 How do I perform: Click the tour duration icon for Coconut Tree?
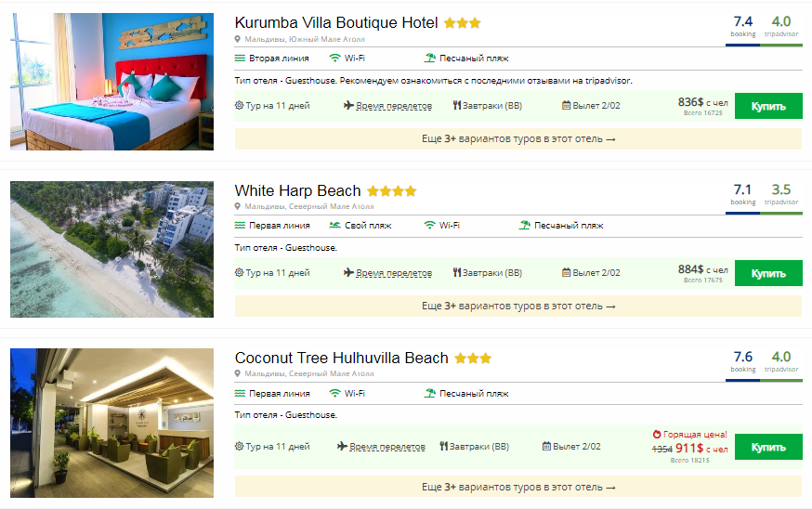pos(240,447)
